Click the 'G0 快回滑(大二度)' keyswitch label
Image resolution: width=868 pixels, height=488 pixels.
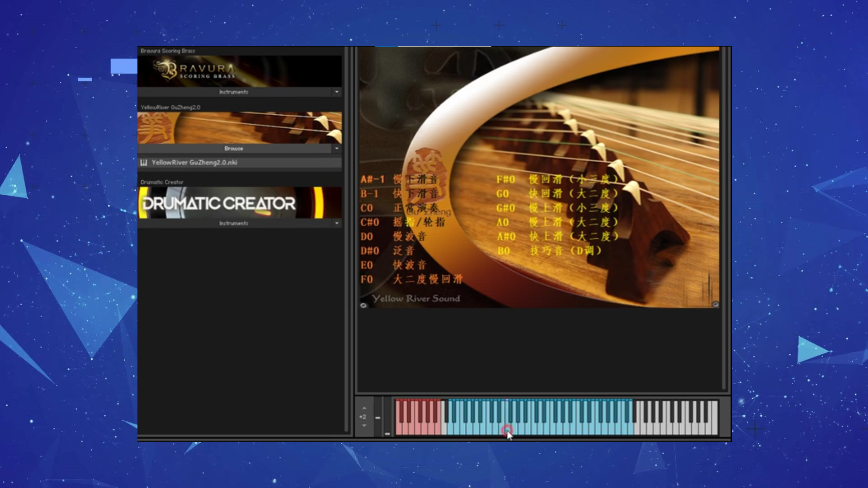coord(558,194)
